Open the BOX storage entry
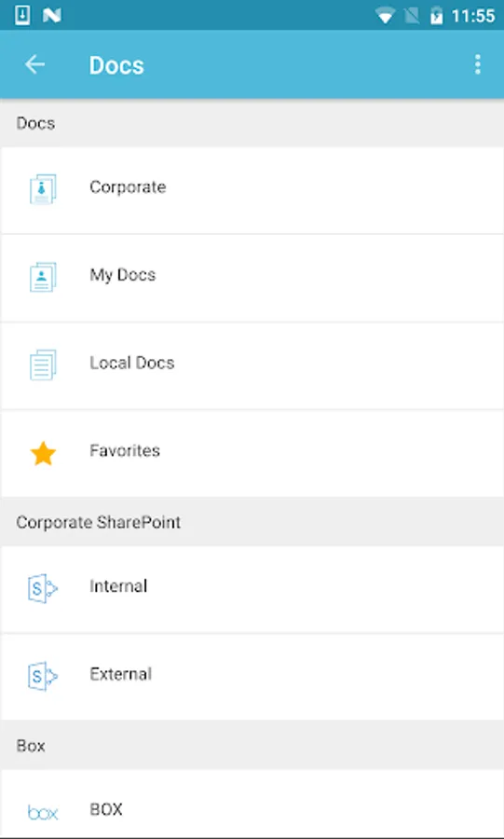 (252, 804)
